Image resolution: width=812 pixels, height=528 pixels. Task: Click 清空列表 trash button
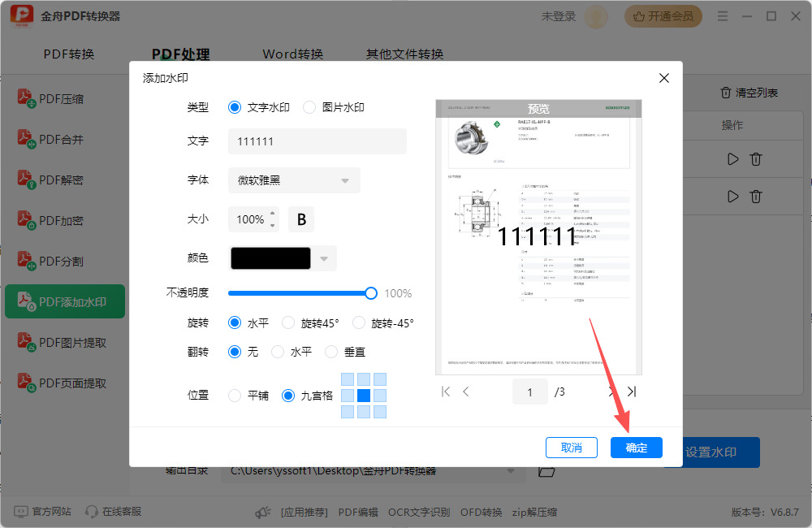(x=749, y=93)
